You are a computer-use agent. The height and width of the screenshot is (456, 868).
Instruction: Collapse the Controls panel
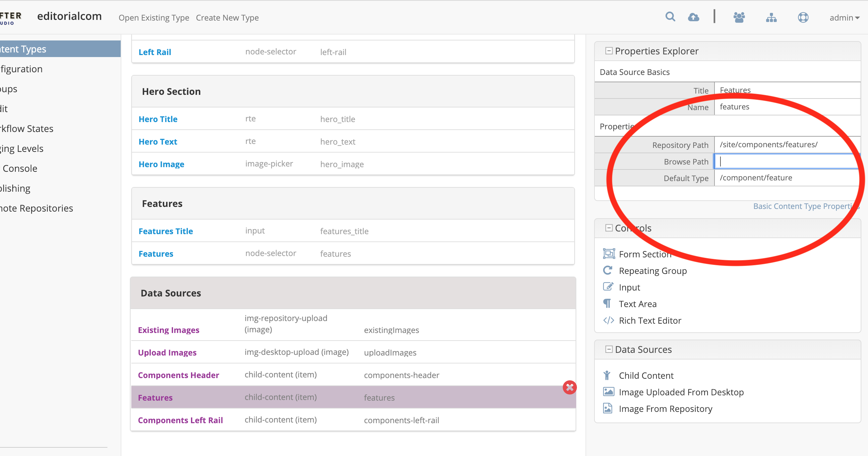coord(608,228)
